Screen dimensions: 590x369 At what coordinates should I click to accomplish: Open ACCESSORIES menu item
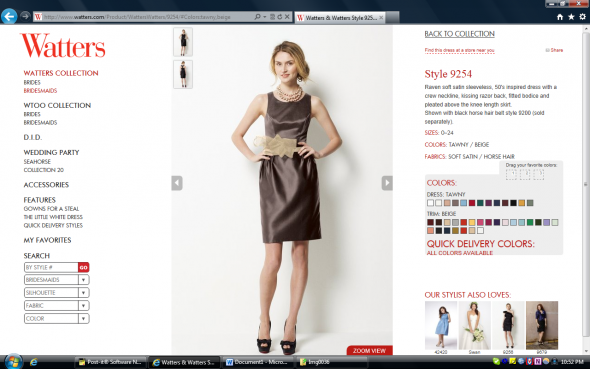(x=46, y=185)
